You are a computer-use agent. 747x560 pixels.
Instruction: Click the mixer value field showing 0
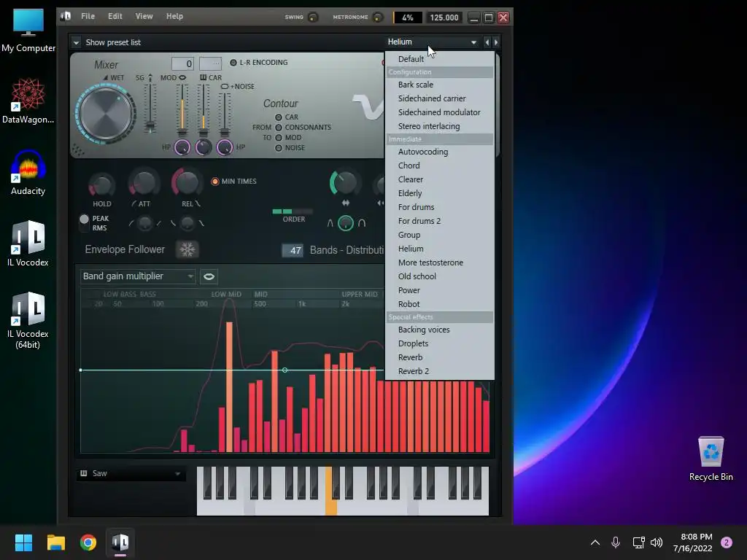point(182,63)
